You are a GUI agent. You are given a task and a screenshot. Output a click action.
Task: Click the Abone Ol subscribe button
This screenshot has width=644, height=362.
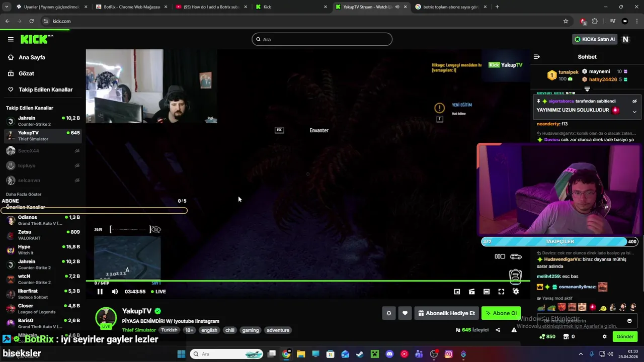coord(501,313)
